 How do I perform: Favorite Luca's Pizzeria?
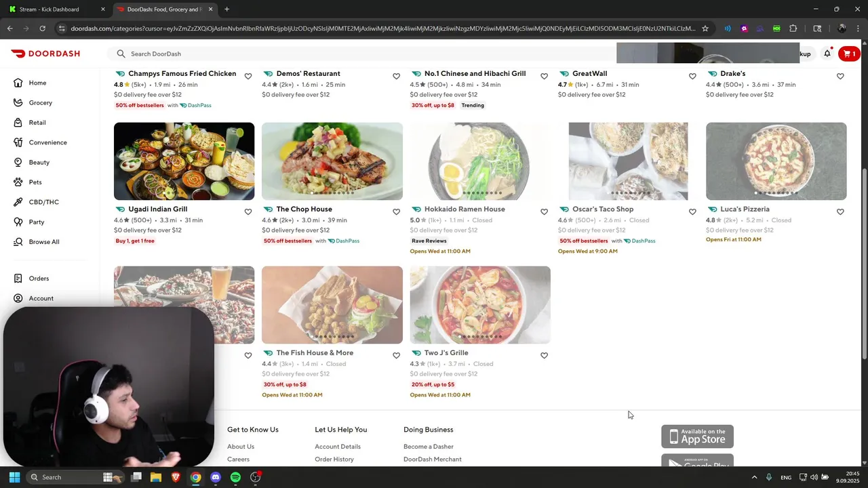(x=840, y=212)
